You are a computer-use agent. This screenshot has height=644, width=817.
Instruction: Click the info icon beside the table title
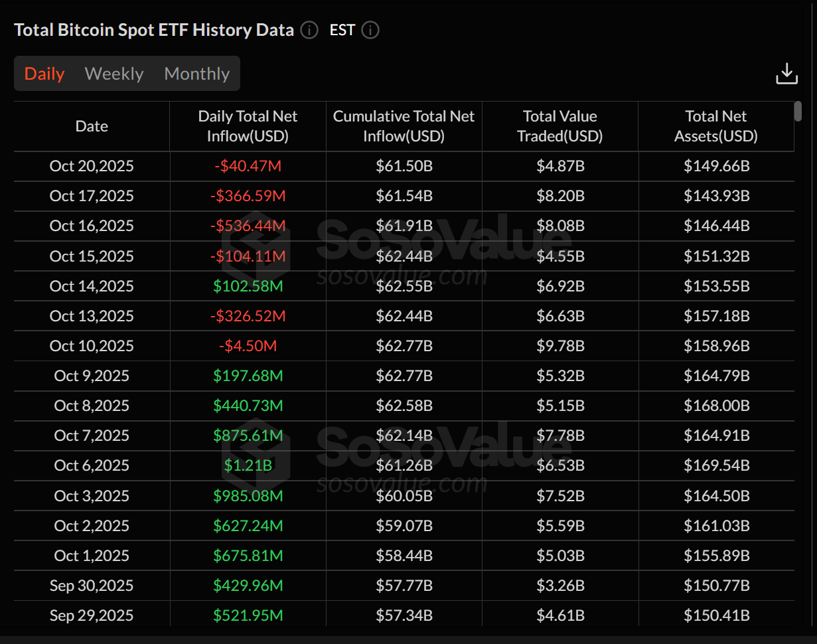tap(308, 30)
